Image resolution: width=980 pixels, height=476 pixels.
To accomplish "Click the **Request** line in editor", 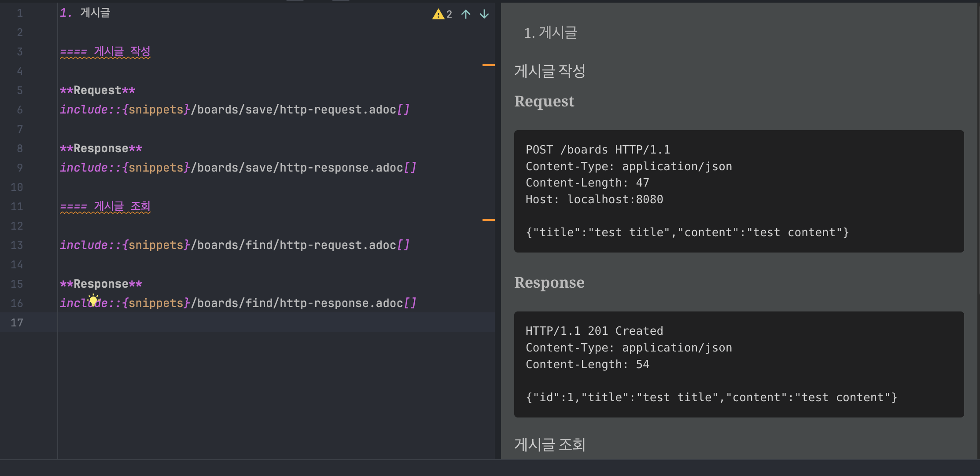I will pos(98,90).
